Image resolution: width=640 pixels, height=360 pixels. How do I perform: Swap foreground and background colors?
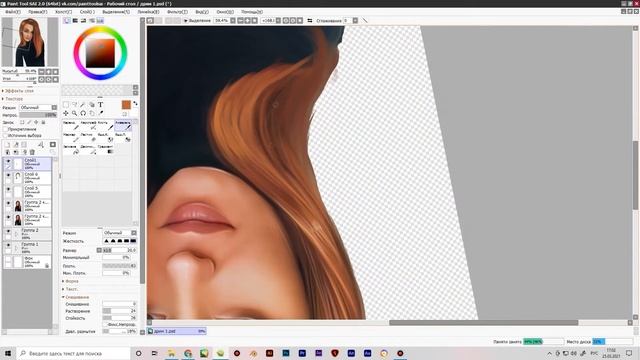tap(135, 104)
